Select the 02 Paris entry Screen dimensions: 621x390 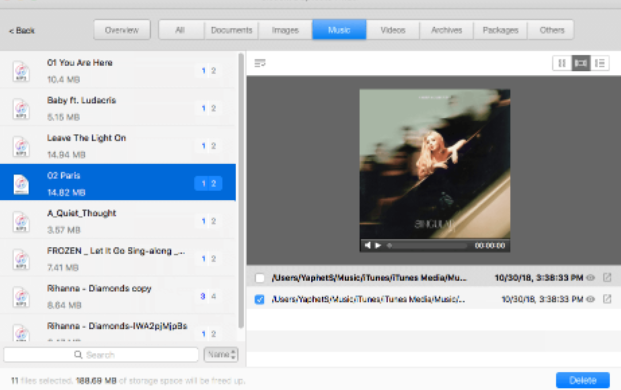[118, 183]
